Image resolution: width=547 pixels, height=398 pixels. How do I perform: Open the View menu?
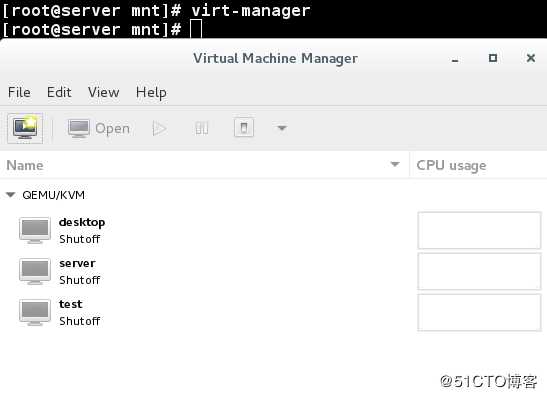tap(104, 92)
